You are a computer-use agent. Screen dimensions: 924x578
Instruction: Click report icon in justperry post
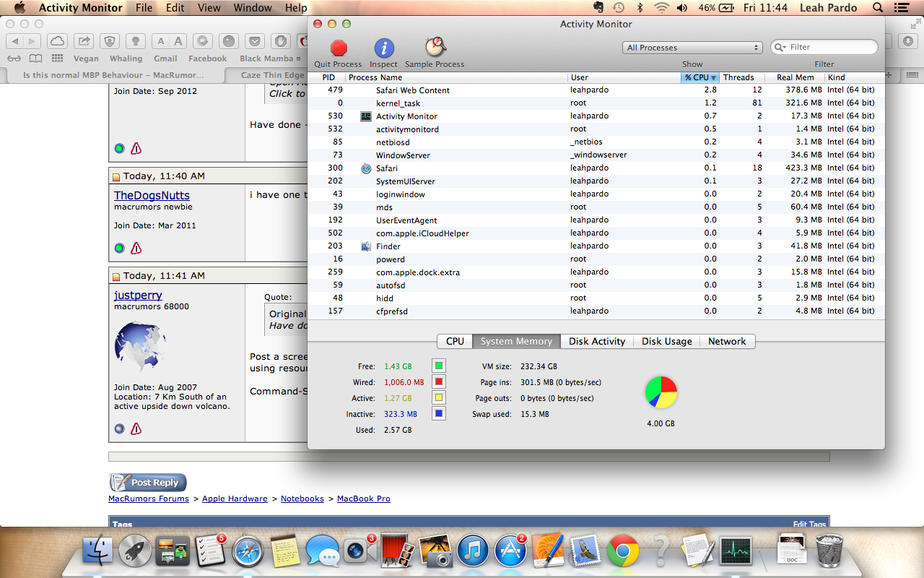click(136, 429)
